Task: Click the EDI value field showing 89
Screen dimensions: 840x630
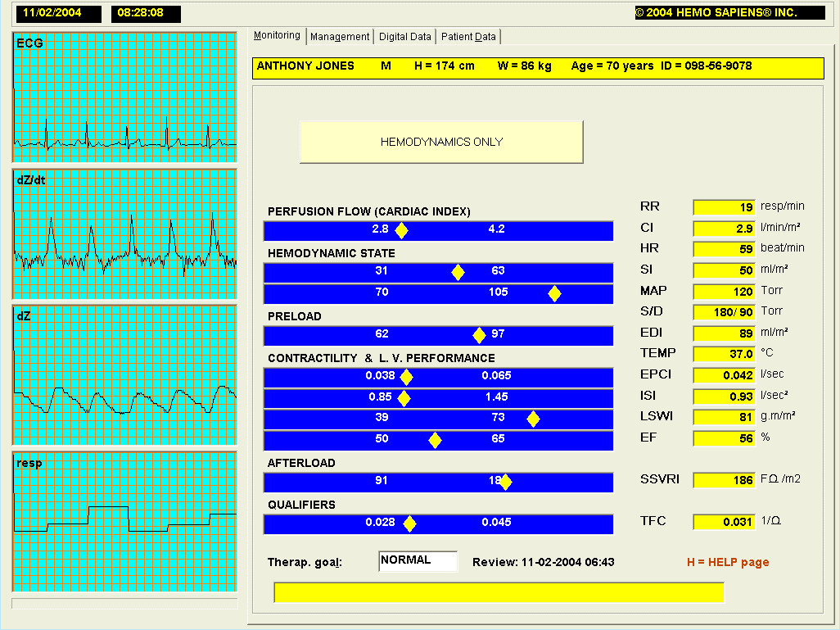Action: click(724, 333)
